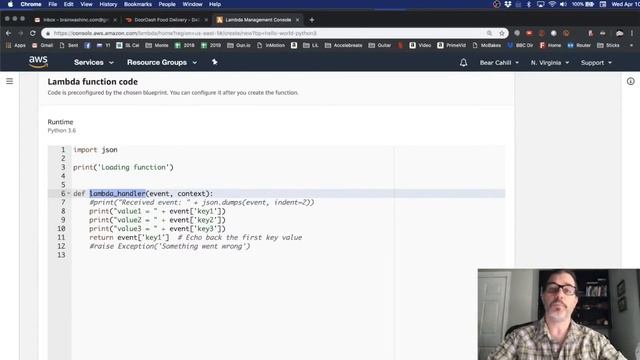640x360 pixels.
Task: Click the Dropbox icon in macOS menu bar
Action: click(x=508, y=4)
